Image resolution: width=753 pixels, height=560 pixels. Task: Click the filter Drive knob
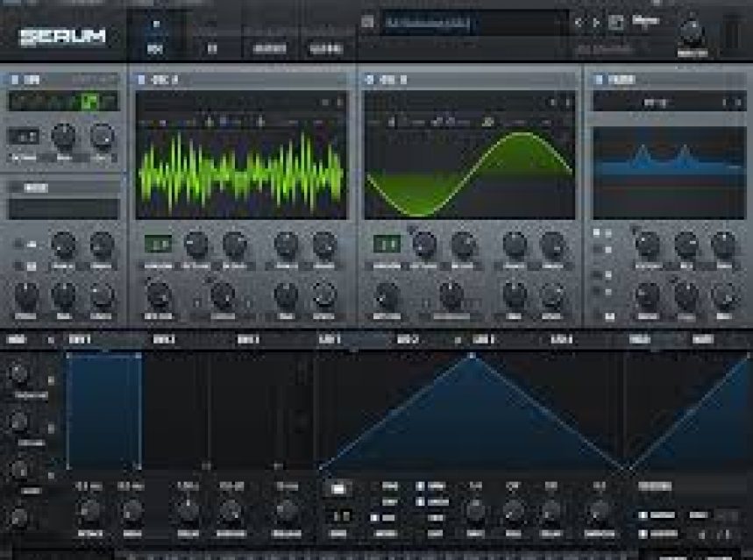[648, 294]
